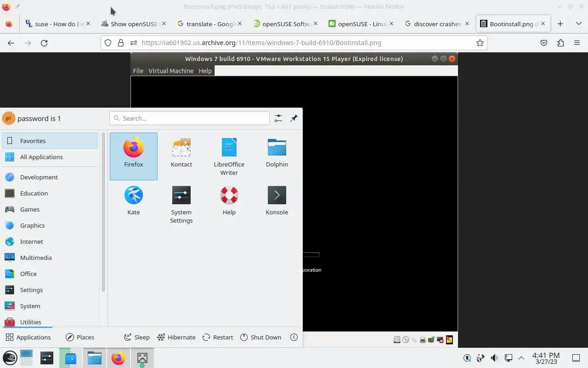588x368 pixels.
Task: Switch to 'openSUSE - Linux' tab
Action: [361, 24]
